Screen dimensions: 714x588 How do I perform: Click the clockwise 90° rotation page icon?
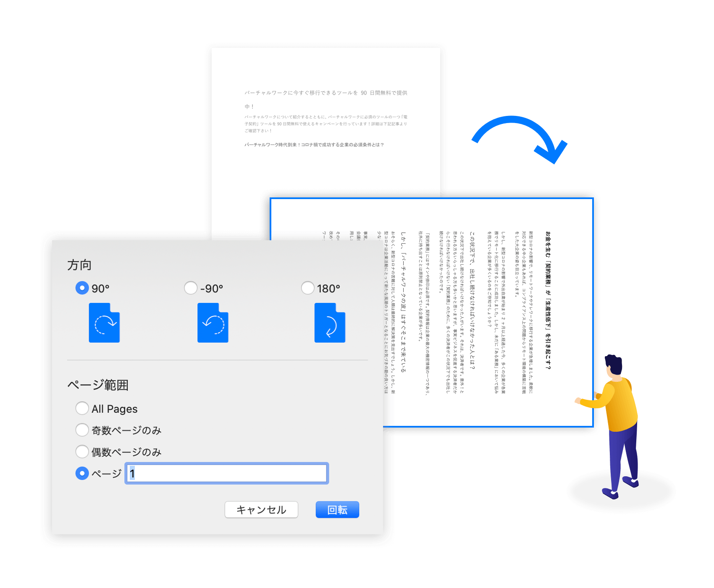(x=104, y=323)
